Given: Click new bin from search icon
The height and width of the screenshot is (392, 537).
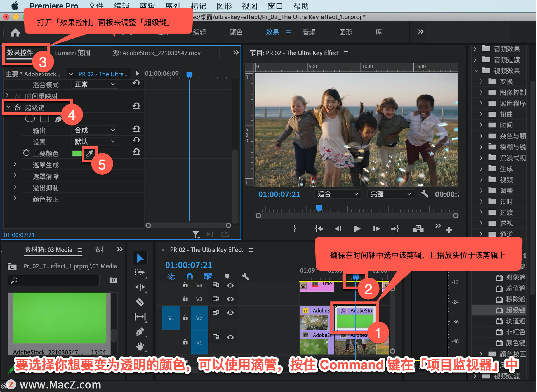Looking at the screenshot, I should [x=113, y=280].
